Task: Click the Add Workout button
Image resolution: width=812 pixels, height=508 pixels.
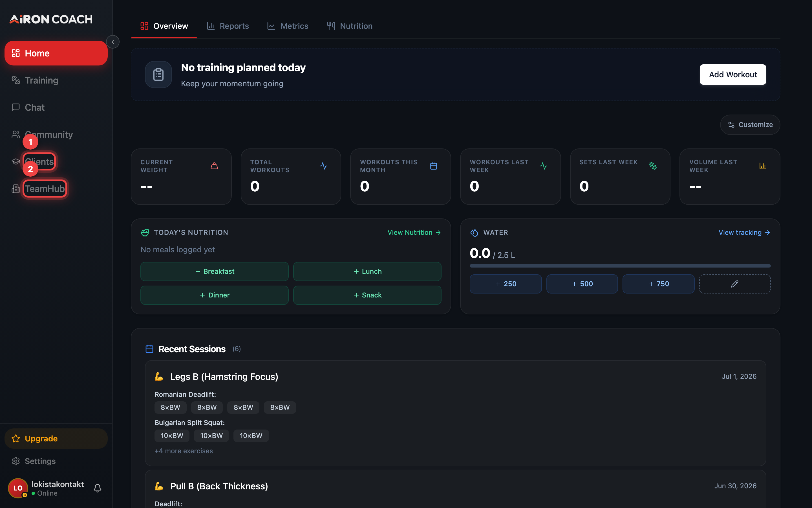Action: 733,75
